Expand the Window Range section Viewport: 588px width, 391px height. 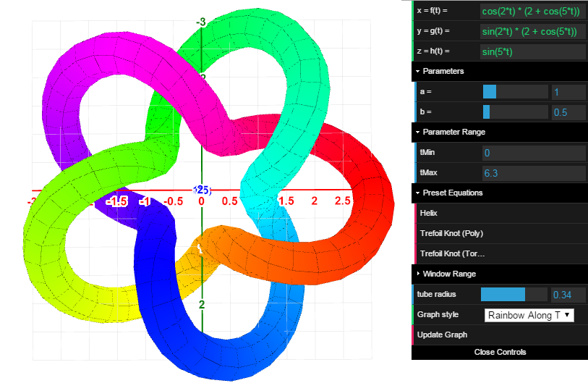tap(448, 274)
